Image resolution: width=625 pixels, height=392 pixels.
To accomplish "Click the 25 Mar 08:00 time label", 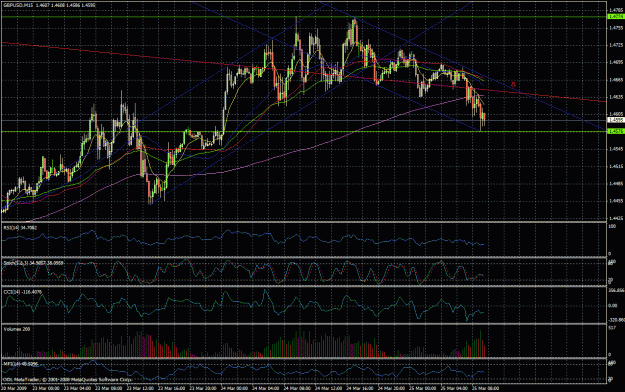I will pos(484,388).
